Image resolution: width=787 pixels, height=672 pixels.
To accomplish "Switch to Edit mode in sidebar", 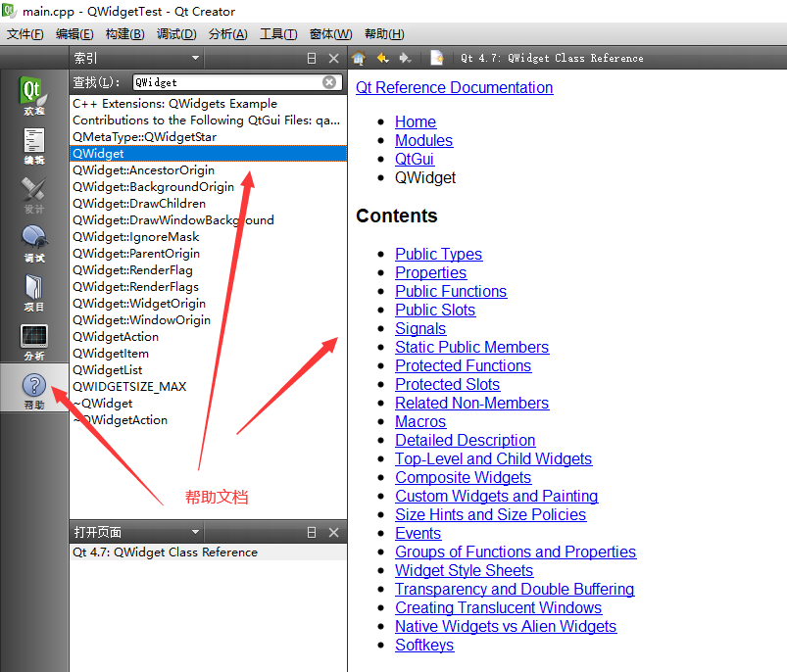I will coord(33,146).
